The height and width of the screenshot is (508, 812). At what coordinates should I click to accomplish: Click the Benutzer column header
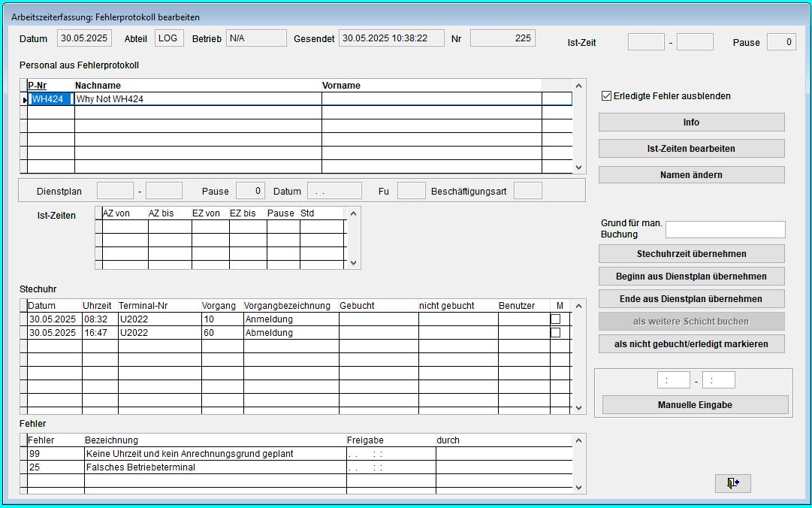tap(524, 306)
